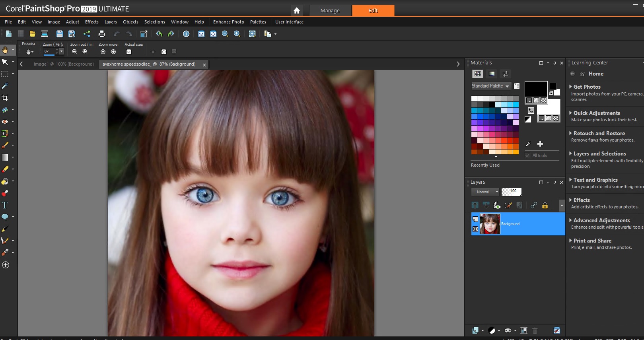Open Enhance Photo menu

(228, 22)
